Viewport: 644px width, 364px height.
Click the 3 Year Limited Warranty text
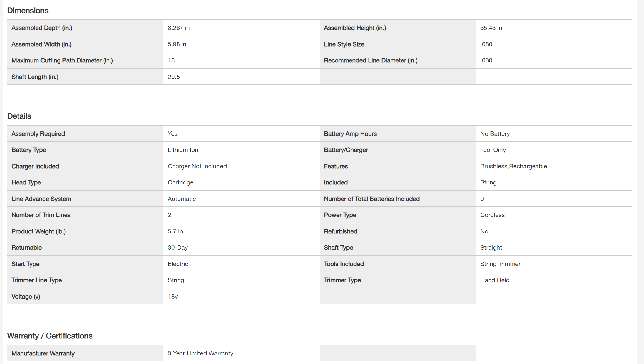[x=200, y=353]
